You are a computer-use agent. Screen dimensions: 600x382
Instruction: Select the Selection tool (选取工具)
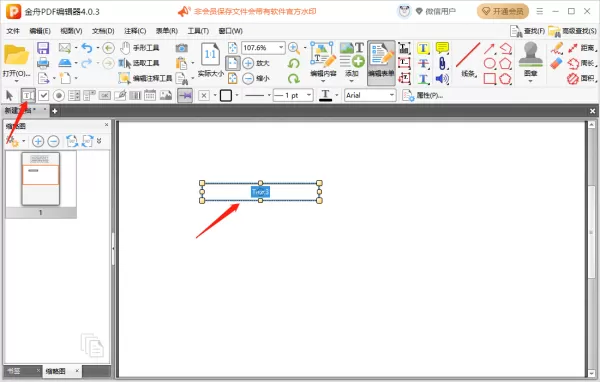coord(139,63)
